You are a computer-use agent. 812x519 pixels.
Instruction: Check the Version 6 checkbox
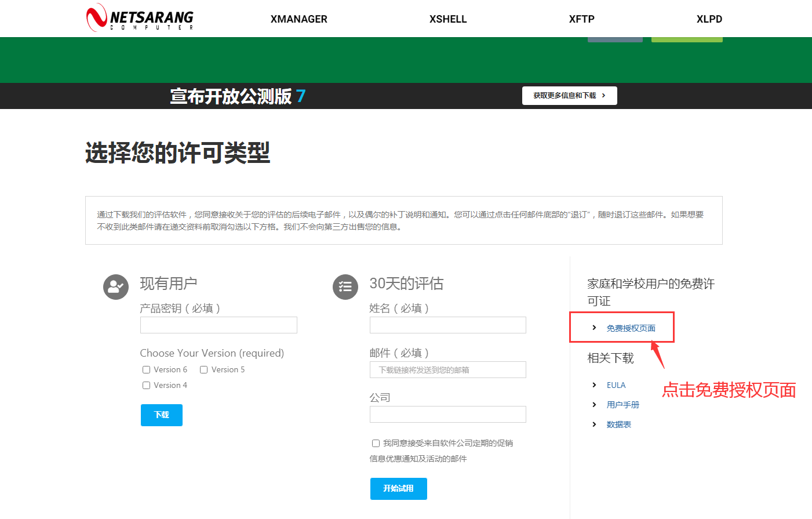pos(146,370)
